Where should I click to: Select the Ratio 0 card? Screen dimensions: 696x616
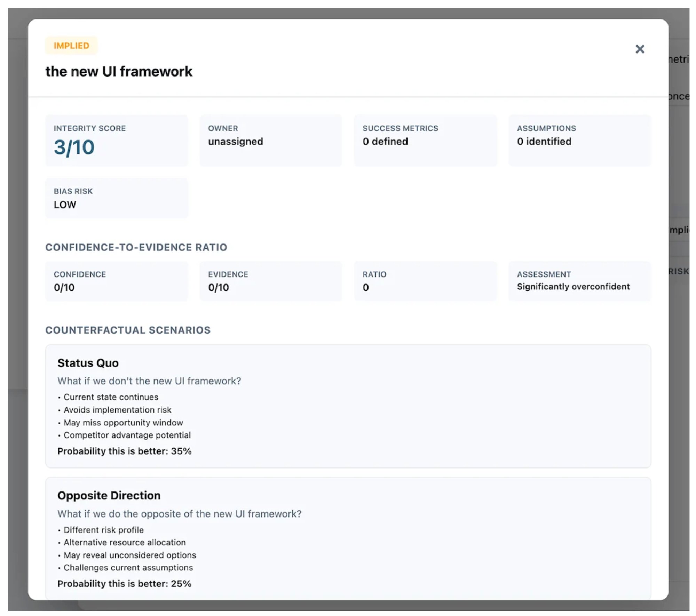[x=425, y=281]
